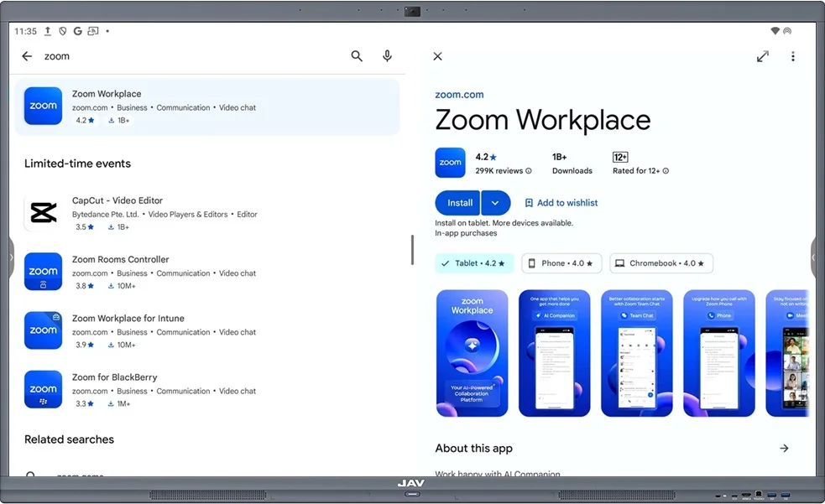Navigate back using the arrow icon
The width and height of the screenshot is (825, 504).
pos(26,55)
